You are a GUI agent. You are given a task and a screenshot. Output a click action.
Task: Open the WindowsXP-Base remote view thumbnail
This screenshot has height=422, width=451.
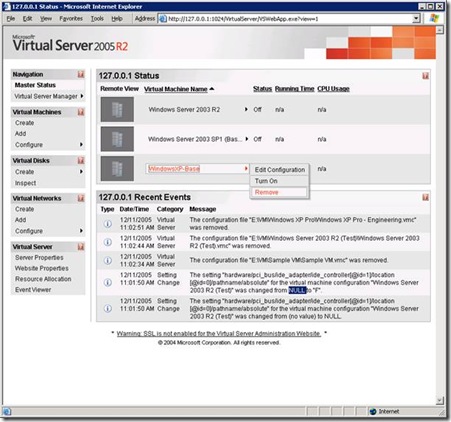117,169
